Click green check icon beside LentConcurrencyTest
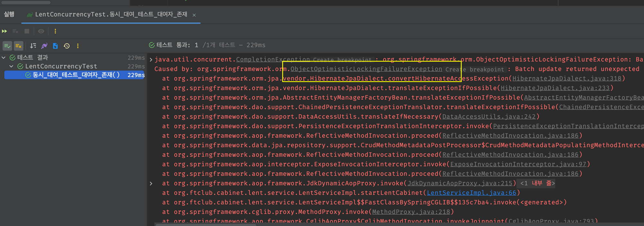 click(x=20, y=66)
